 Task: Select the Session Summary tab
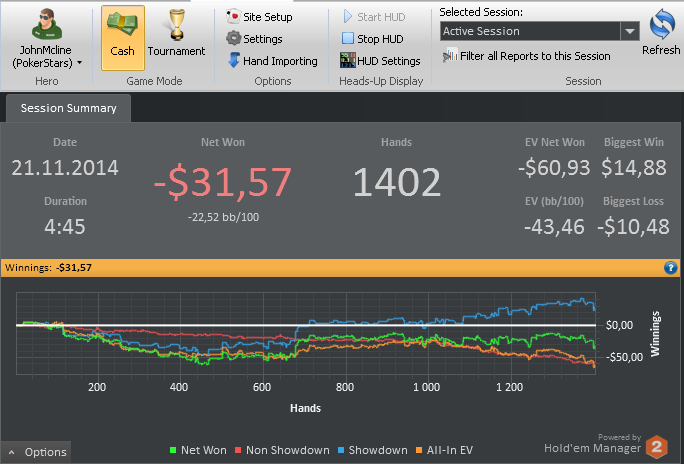[x=68, y=108]
